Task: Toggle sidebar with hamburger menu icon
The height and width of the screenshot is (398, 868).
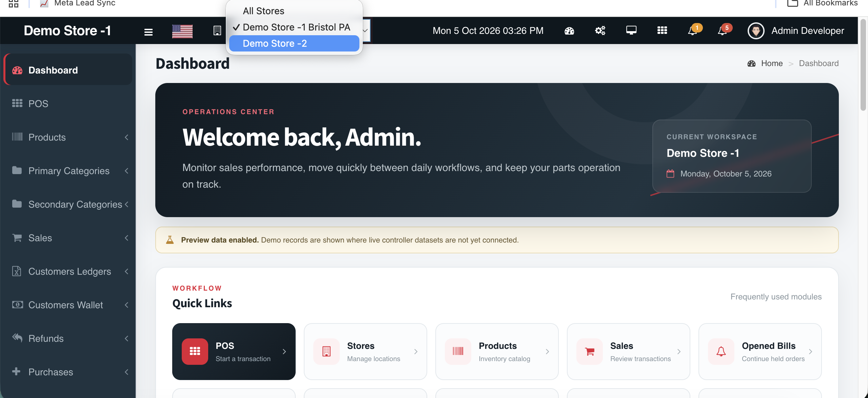Action: coord(148,32)
